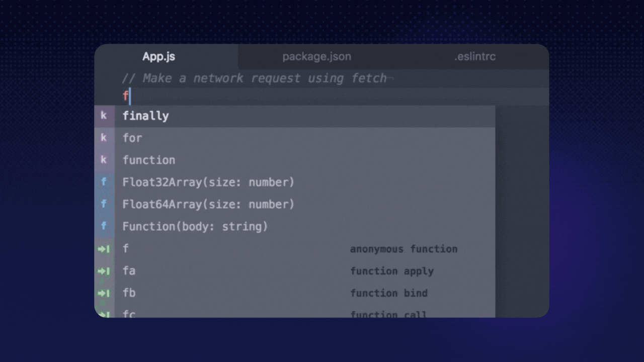This screenshot has height=362, width=644.
Task: Click the function icon beside Float64Array
Action: 104,204
